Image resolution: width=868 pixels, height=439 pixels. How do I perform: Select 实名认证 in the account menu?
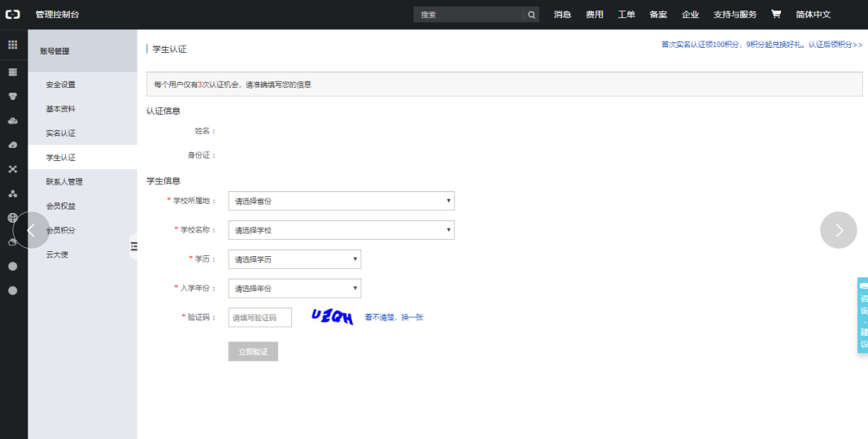(60, 133)
